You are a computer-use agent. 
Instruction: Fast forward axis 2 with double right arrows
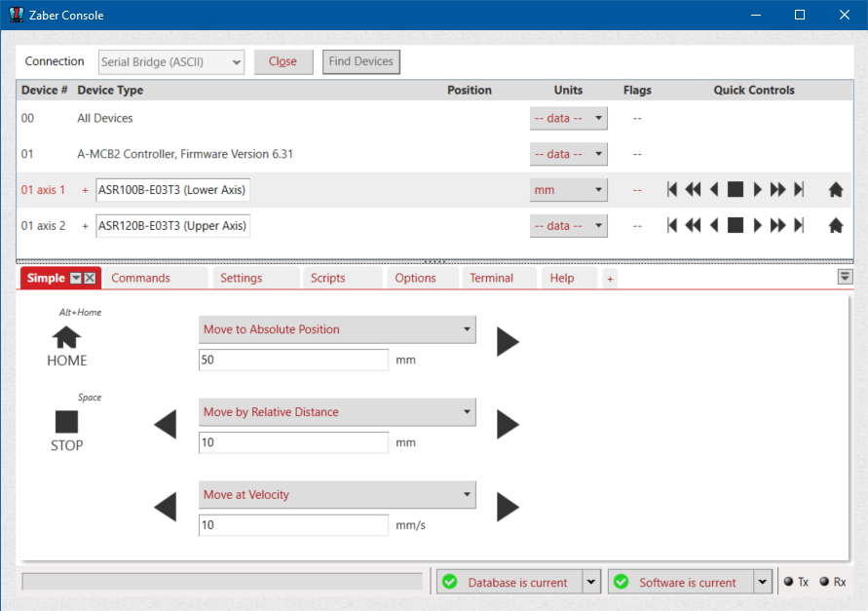[x=777, y=225]
